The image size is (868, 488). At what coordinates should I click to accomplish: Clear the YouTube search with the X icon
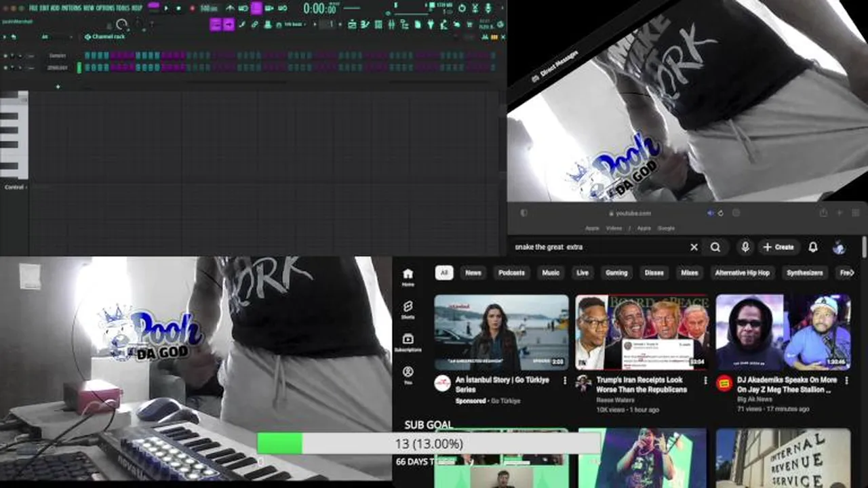coord(694,247)
